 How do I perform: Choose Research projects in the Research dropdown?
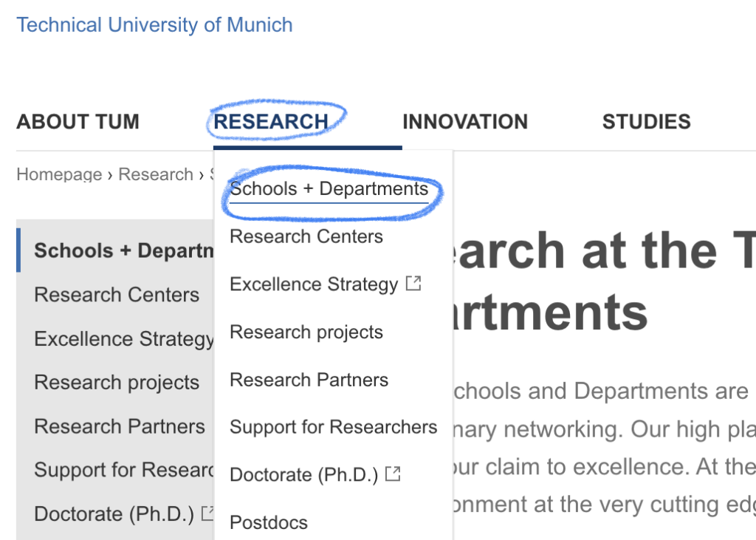[306, 332]
